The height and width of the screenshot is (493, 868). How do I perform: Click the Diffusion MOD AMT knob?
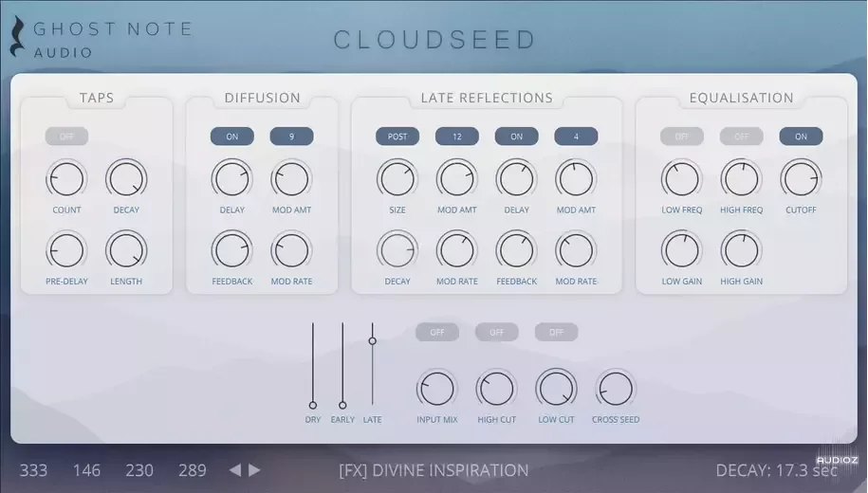click(x=292, y=179)
